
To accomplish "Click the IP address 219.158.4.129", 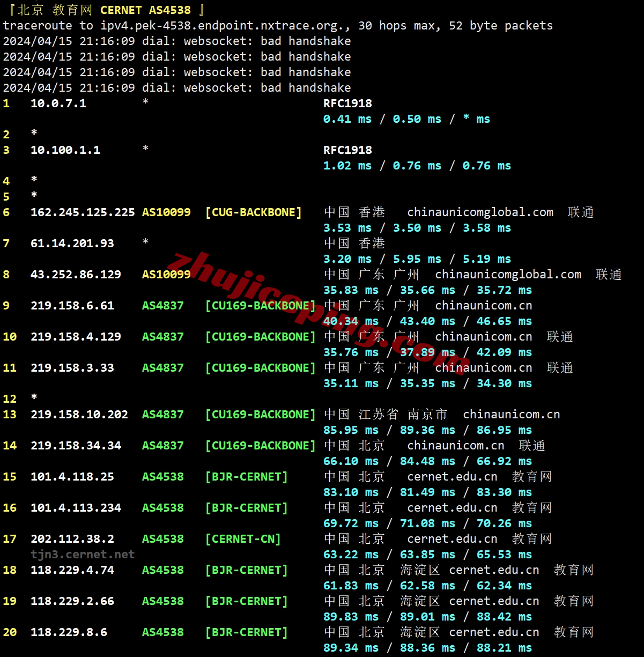I will click(76, 337).
